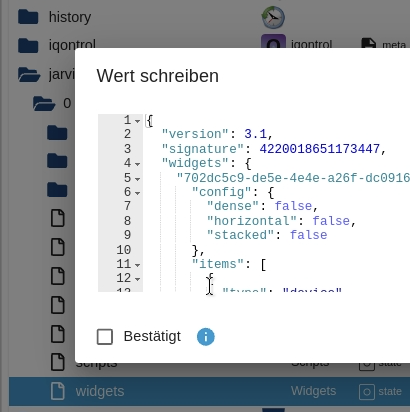Click the signature value 4220018651173447
Image resolution: width=410 pixels, height=412 pixels.
pyautogui.click(x=320, y=149)
